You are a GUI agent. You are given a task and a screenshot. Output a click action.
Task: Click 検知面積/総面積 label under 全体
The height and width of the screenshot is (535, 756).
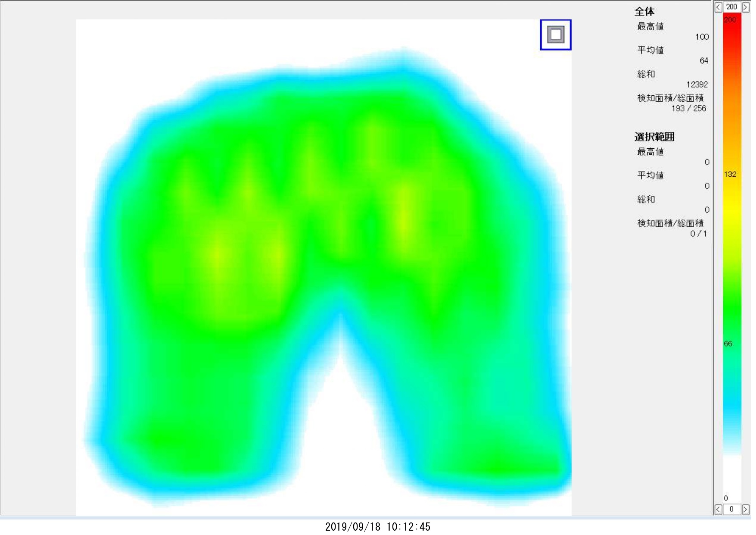pos(670,98)
